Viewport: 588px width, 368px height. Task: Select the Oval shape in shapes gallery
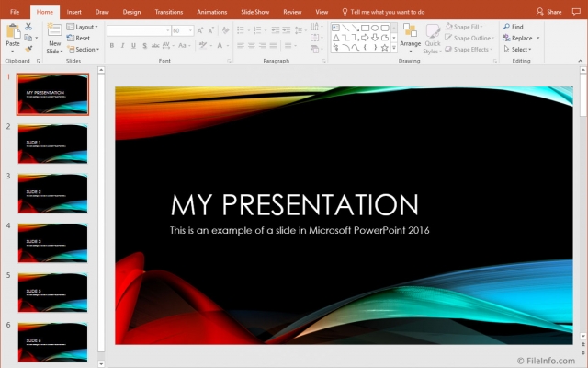point(375,28)
